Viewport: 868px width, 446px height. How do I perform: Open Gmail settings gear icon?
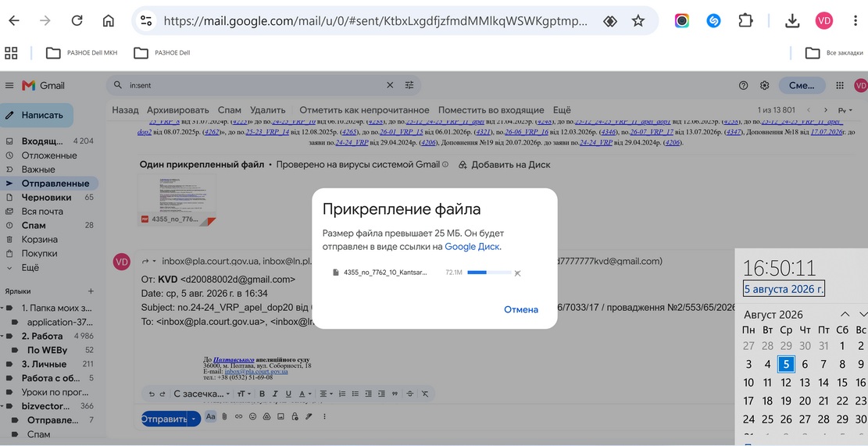(x=765, y=85)
